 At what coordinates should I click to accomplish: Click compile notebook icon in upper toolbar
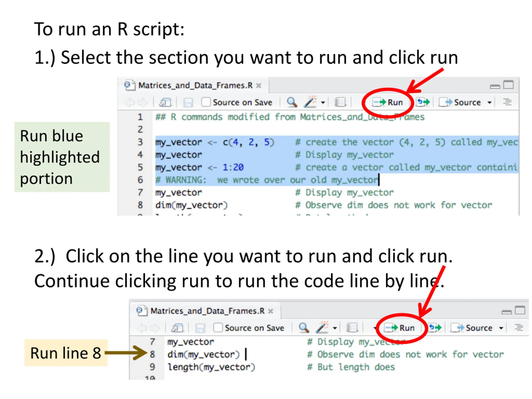tap(340, 102)
